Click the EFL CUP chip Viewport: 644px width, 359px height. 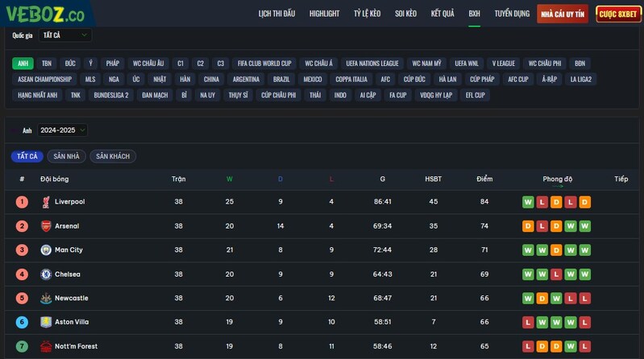[476, 95]
